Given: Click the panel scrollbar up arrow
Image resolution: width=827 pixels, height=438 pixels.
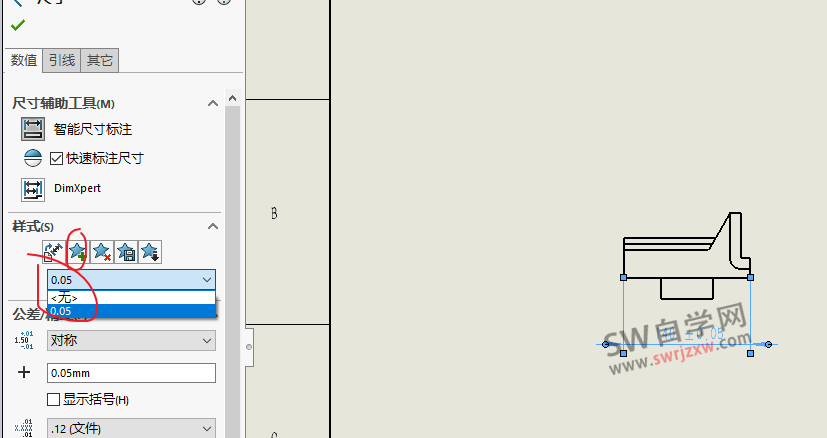Looking at the screenshot, I should [232, 98].
